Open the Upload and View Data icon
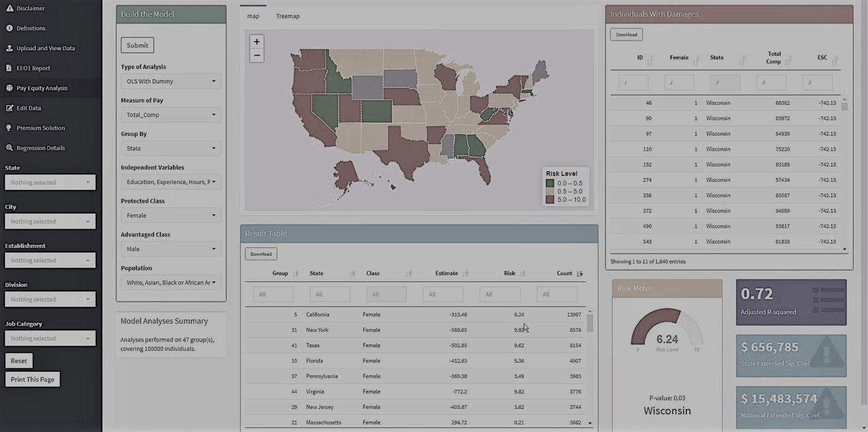The height and width of the screenshot is (432, 868). (9, 48)
